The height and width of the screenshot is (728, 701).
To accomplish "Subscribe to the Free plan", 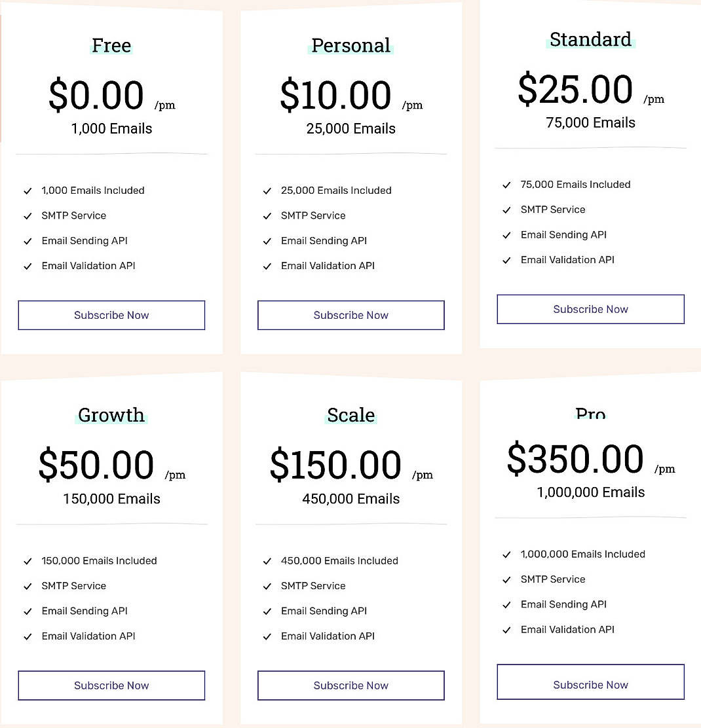I will [x=111, y=315].
